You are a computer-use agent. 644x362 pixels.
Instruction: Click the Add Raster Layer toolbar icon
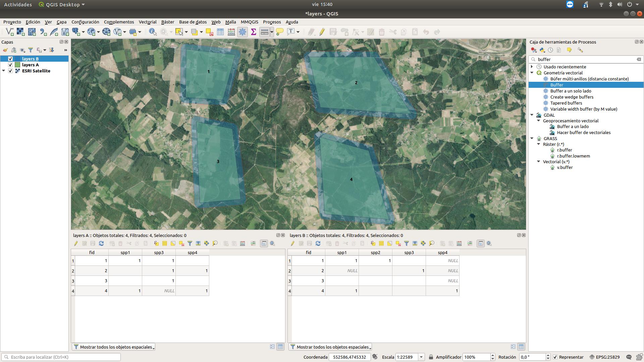(21, 32)
